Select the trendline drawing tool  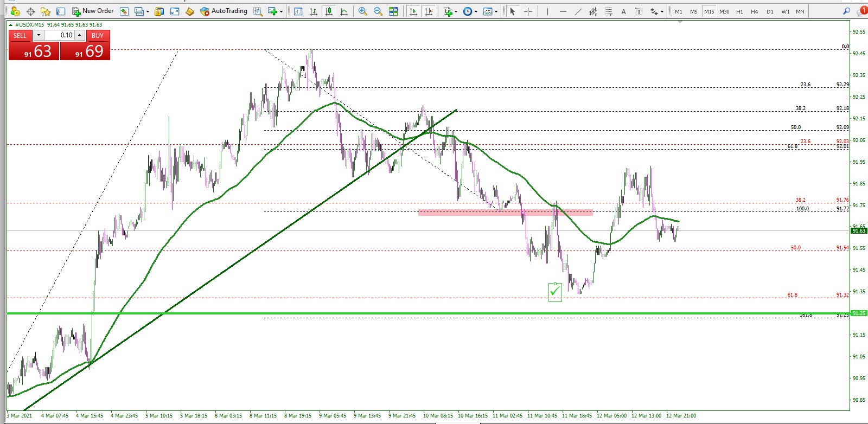tap(578, 11)
